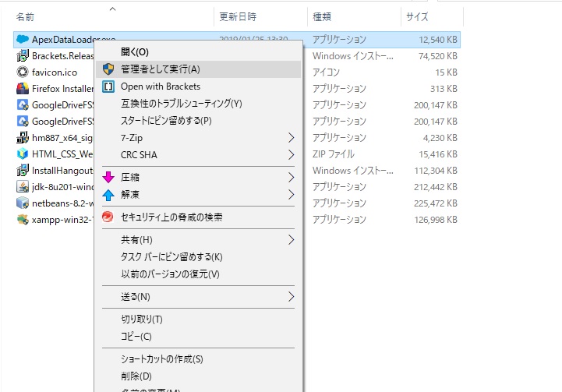Click the Firefox Installer file icon
This screenshot has width=562, height=392.
pyautogui.click(x=23, y=88)
